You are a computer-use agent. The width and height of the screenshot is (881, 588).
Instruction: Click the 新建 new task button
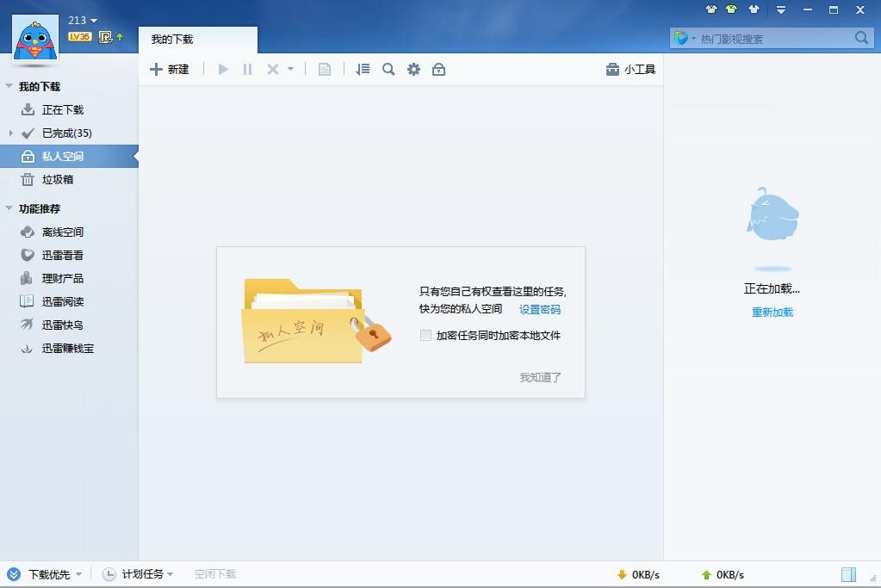coord(169,69)
